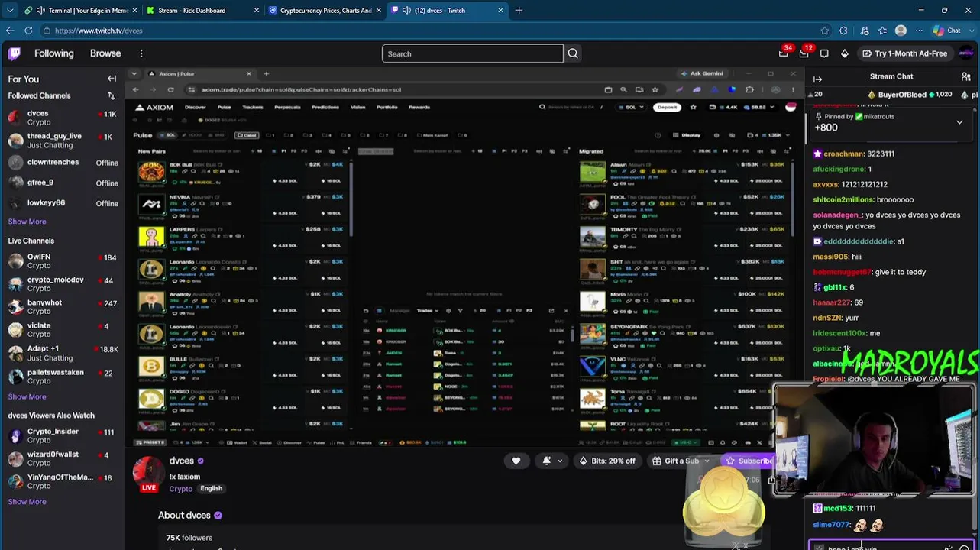Open the three-dot more menu beside Browse
This screenshot has width=980, height=550.
coord(141,53)
